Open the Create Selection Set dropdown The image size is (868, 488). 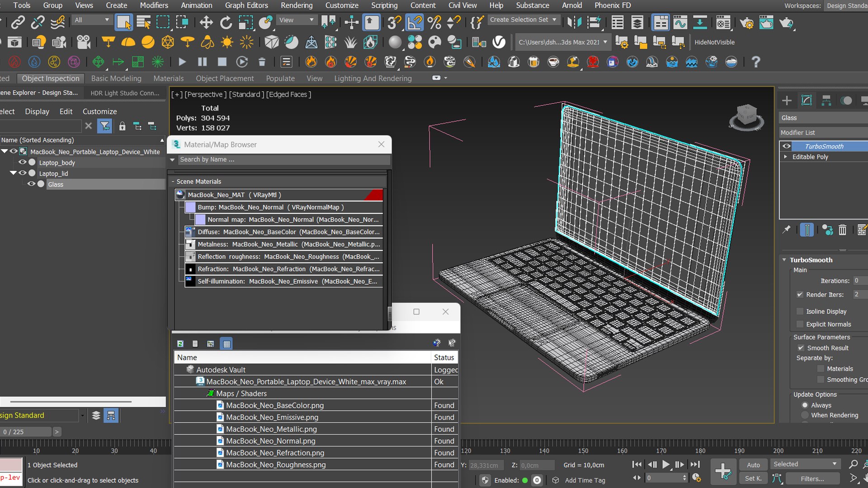click(x=554, y=20)
